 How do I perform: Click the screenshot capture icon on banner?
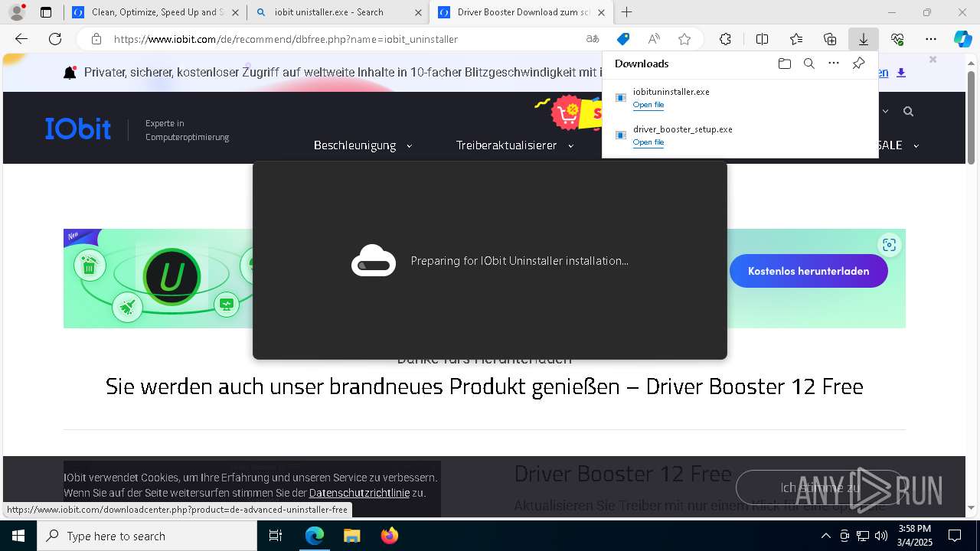889,245
